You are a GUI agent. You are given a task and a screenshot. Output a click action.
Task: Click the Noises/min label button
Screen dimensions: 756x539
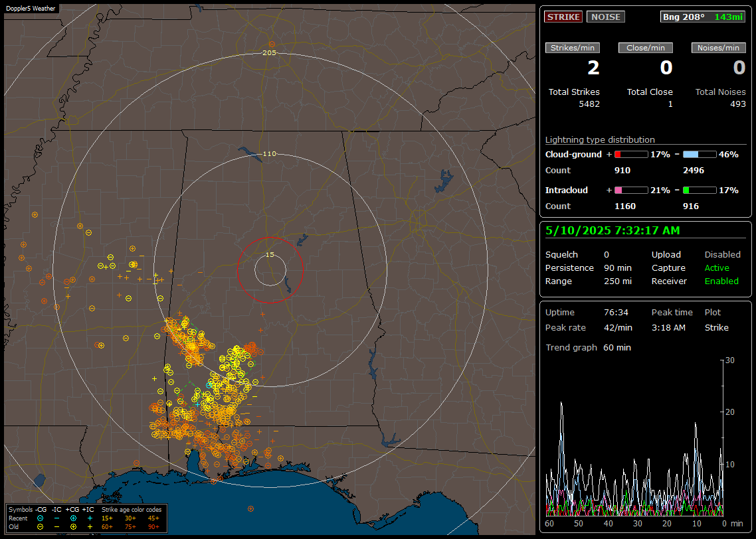pyautogui.click(x=718, y=48)
